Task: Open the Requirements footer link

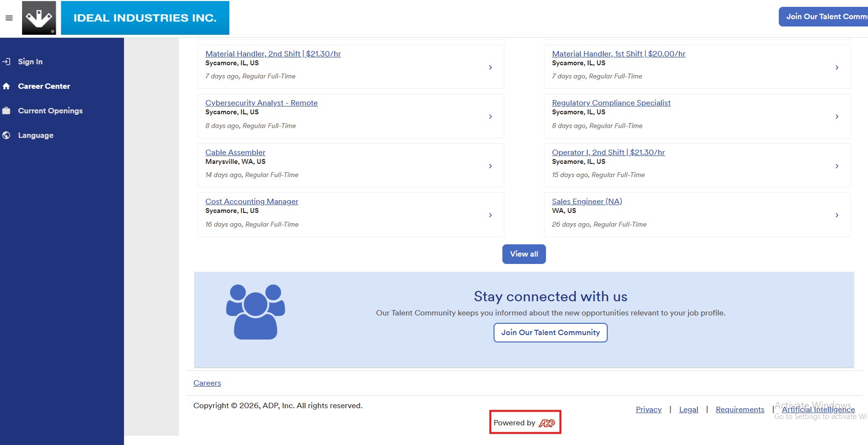Action: point(740,410)
